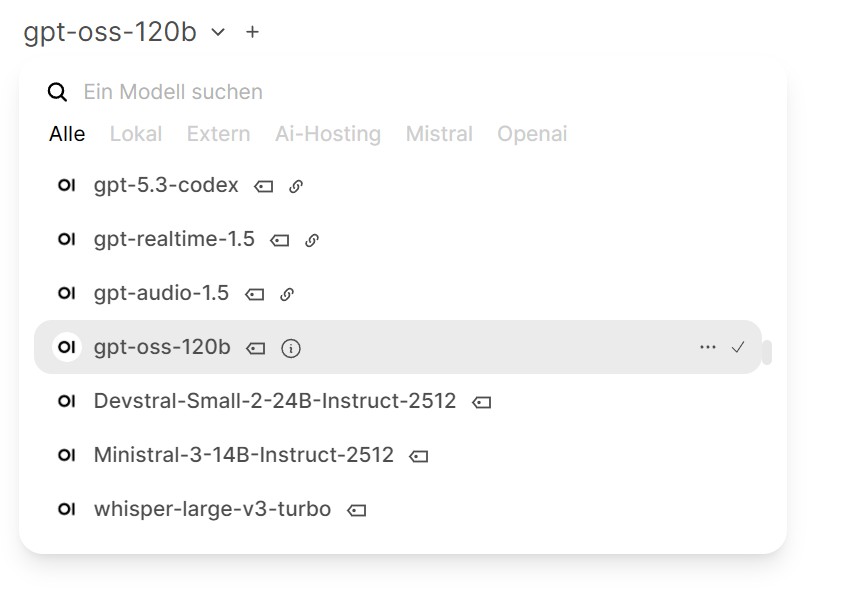Switch to the Lokal filter tab
This screenshot has height=601, width=847.
(135, 134)
